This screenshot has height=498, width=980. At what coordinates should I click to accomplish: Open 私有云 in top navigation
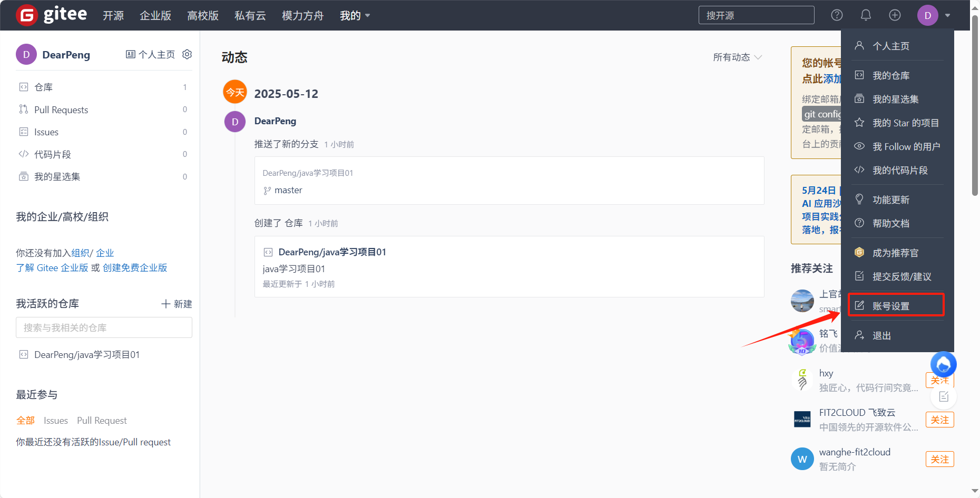point(250,16)
